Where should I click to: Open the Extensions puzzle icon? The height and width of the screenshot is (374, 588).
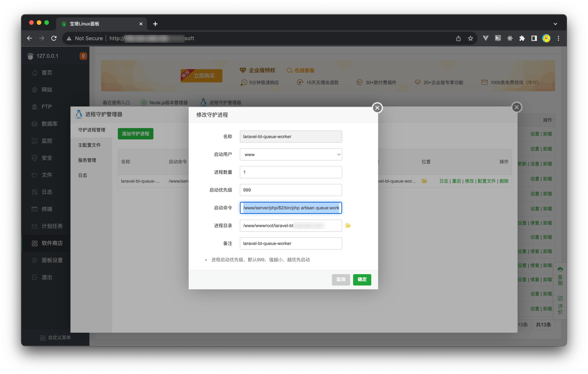[522, 39]
